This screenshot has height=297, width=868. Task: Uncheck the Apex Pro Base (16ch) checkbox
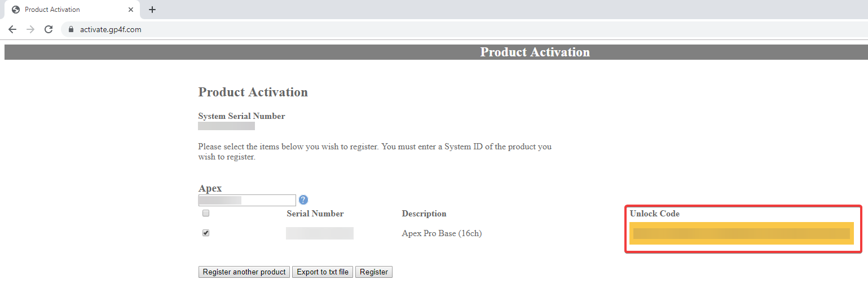(206, 233)
